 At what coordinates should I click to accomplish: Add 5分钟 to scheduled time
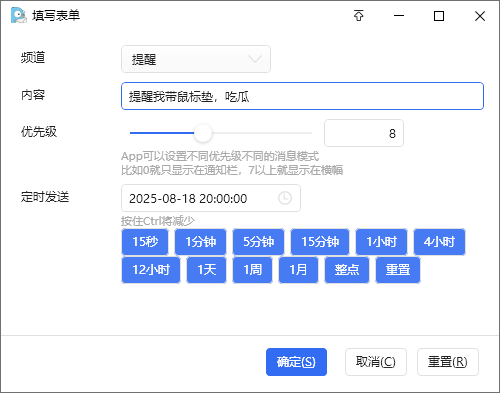click(x=258, y=242)
